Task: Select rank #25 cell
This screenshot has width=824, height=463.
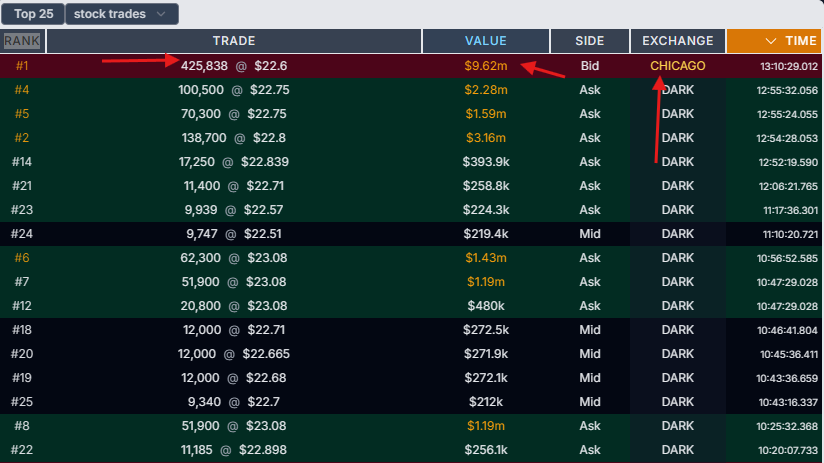Action: coord(22,402)
